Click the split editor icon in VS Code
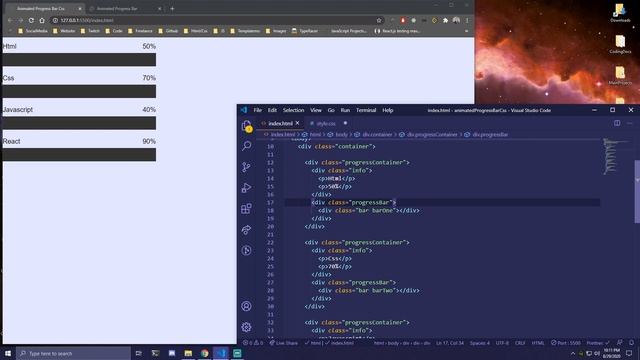 pyautogui.click(x=617, y=123)
